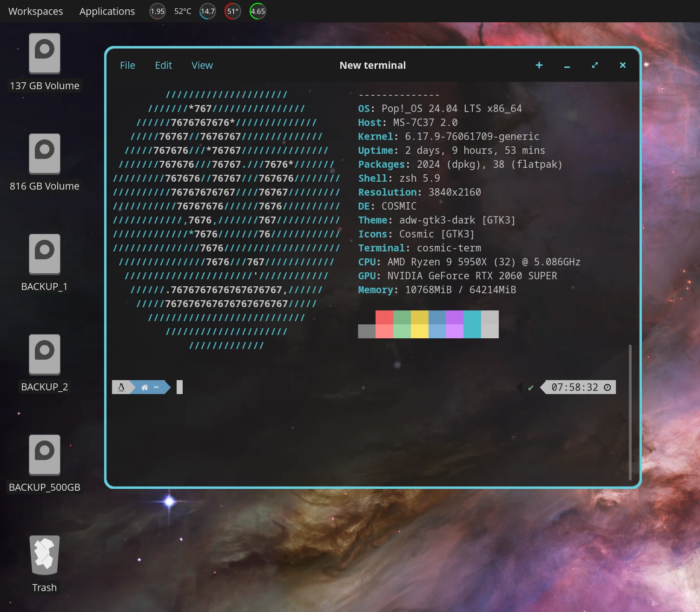This screenshot has width=700, height=612.
Task: Click the Memory line 10768MiB / 64214MiB
Action: [437, 290]
